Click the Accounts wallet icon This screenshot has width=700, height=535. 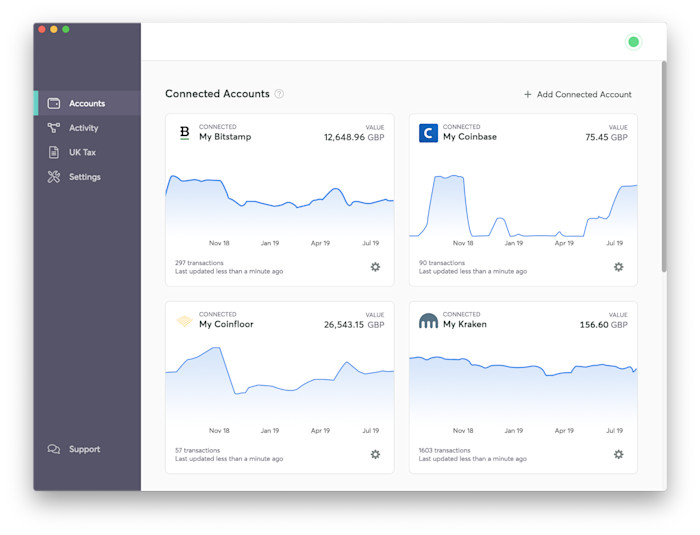tap(54, 103)
